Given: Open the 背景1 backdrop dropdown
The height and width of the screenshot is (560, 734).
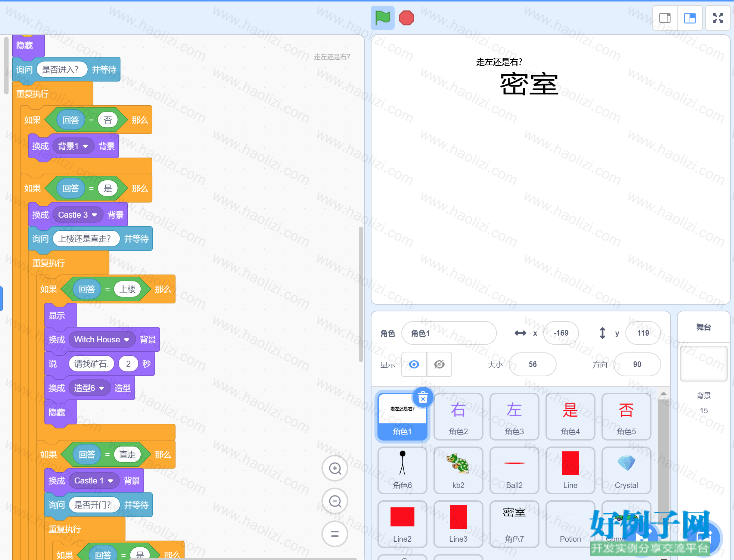Looking at the screenshot, I should pyautogui.click(x=73, y=146).
